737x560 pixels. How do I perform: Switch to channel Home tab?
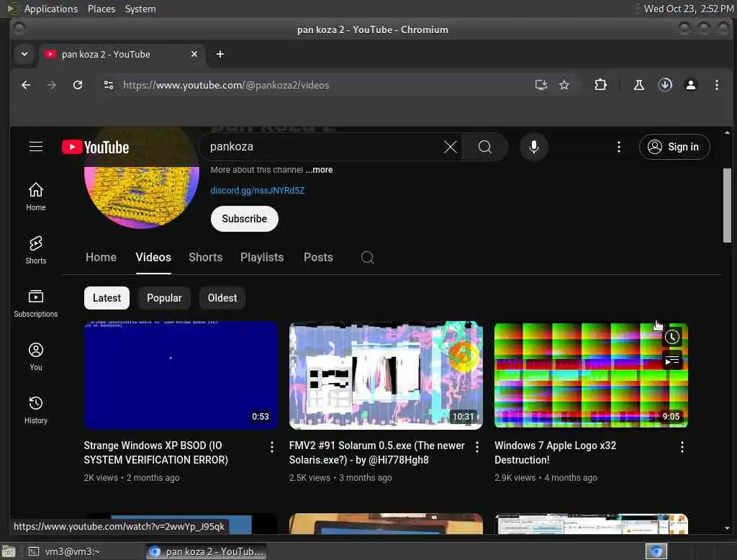(x=101, y=257)
